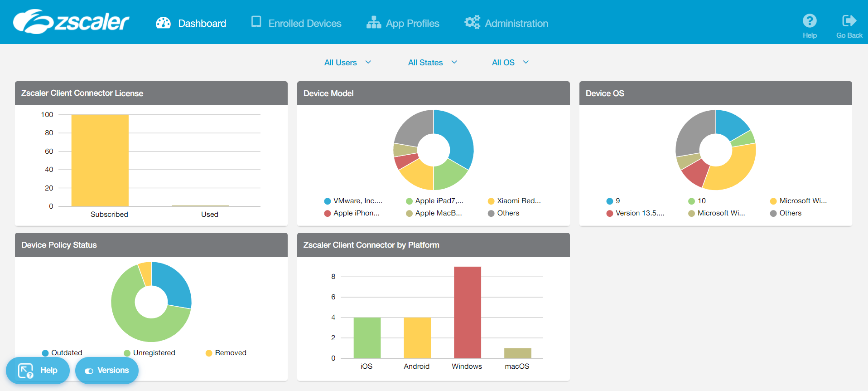This screenshot has height=391, width=868.
Task: Toggle Others legend in Device Model
Action: coord(503,213)
